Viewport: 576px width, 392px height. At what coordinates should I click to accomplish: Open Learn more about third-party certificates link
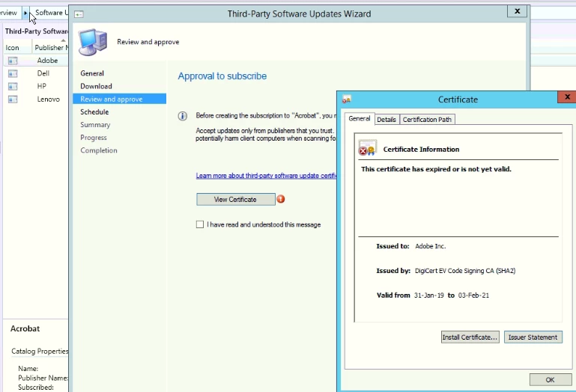pyautogui.click(x=267, y=176)
